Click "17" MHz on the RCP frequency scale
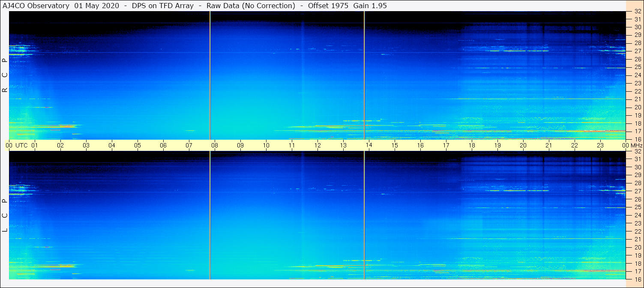Viewport: 644px width, 288px height. 637,131
